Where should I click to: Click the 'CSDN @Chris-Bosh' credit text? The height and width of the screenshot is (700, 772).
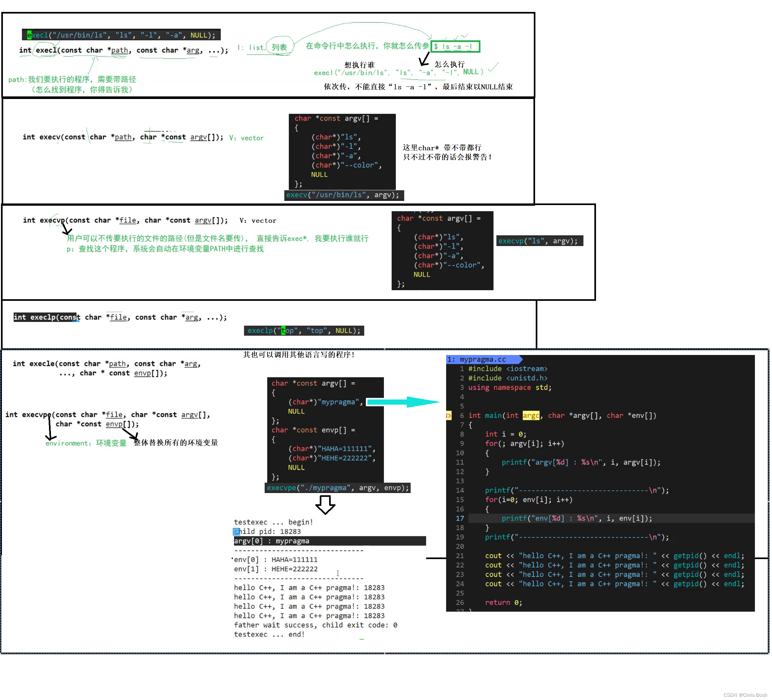745,695
